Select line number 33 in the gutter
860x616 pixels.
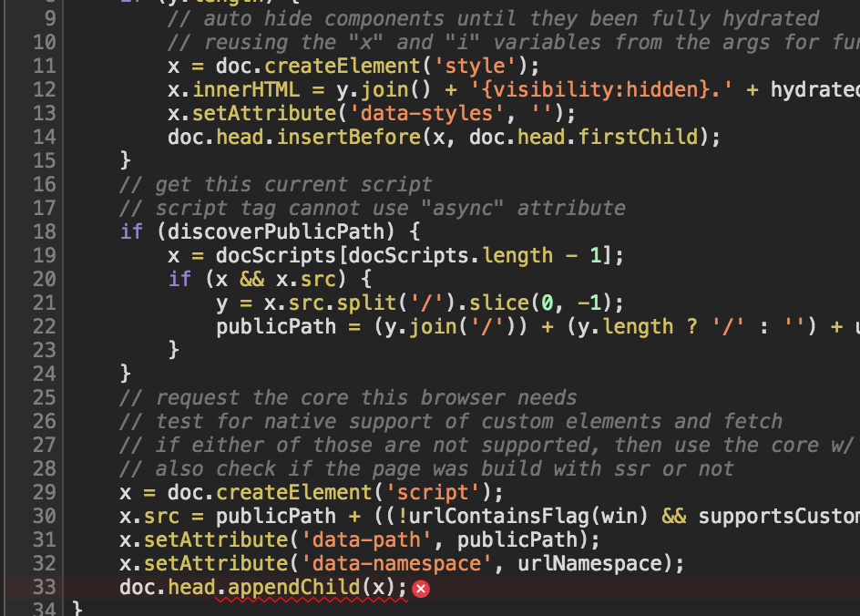45,587
